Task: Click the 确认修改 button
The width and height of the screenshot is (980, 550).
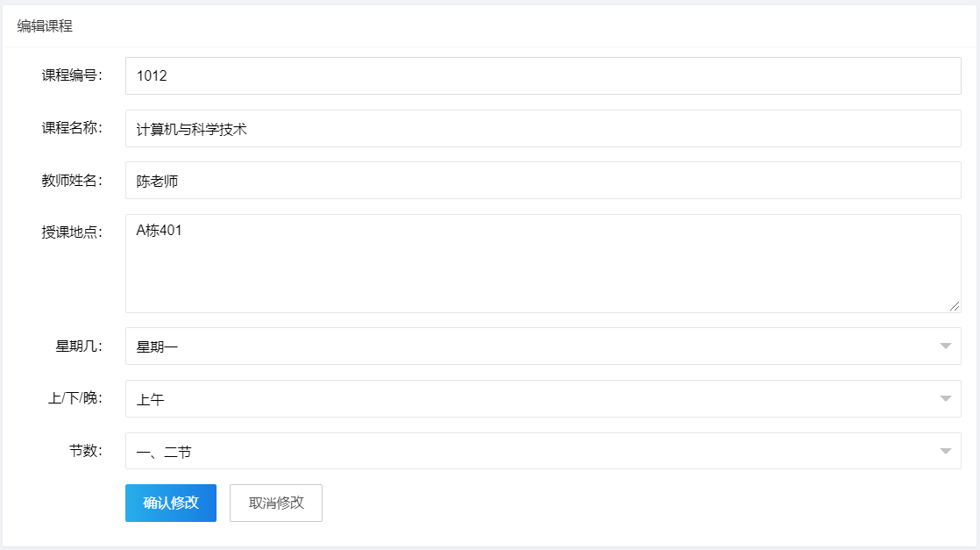Action: 171,503
